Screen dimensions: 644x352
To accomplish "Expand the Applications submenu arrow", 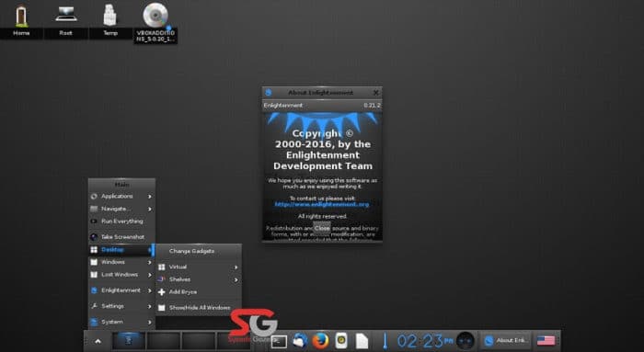I will 149,197.
